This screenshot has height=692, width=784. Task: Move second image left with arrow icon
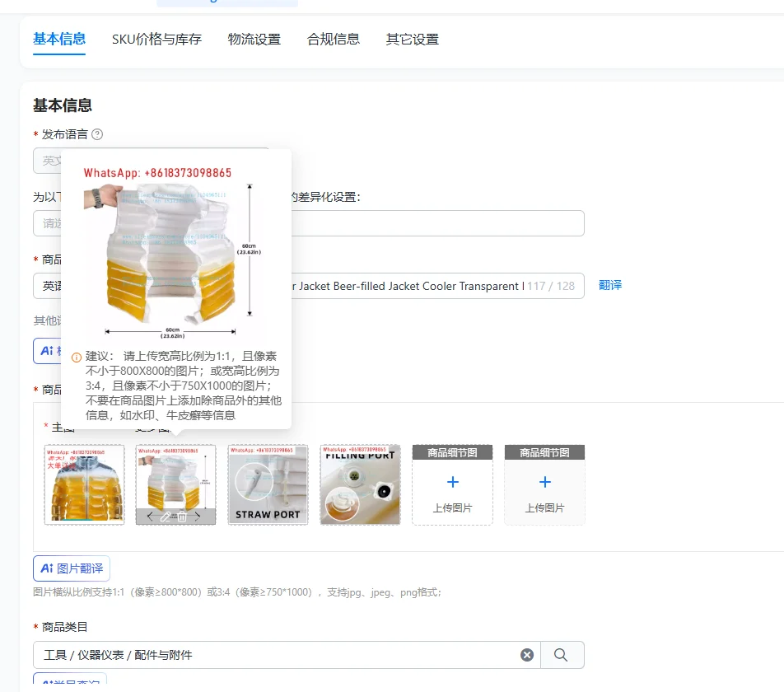[151, 517]
